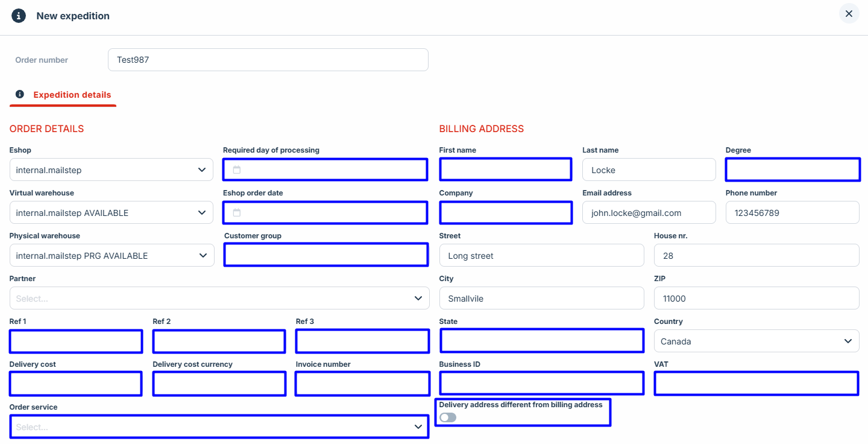Click calendar icon in Required day of processing

(237, 170)
